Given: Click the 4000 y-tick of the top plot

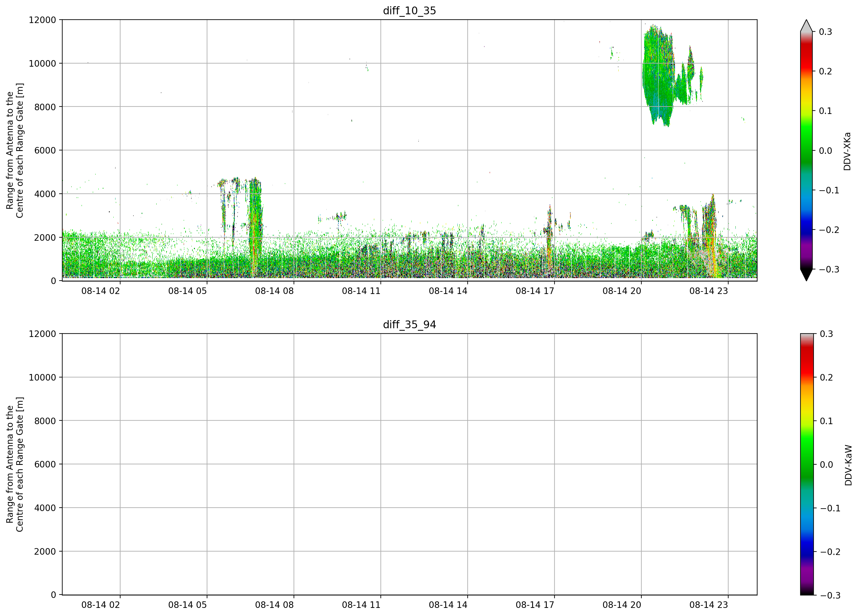Looking at the screenshot, I should click(45, 194).
